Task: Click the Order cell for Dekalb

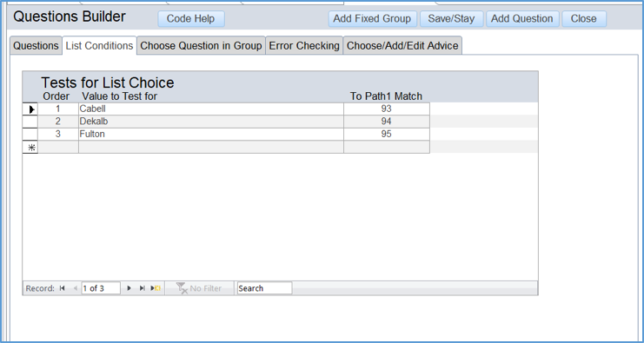Action: point(58,122)
